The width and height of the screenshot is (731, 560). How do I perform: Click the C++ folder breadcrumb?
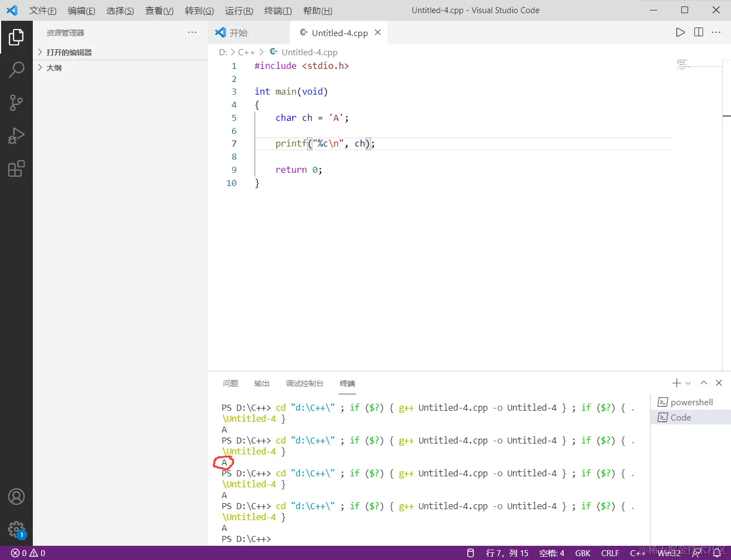pyautogui.click(x=246, y=52)
